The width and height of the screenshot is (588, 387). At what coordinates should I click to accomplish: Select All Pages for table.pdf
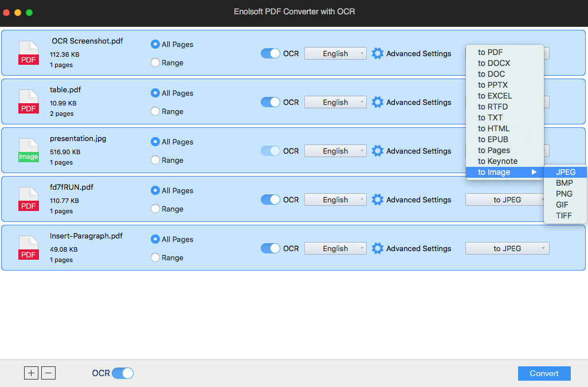pos(155,93)
